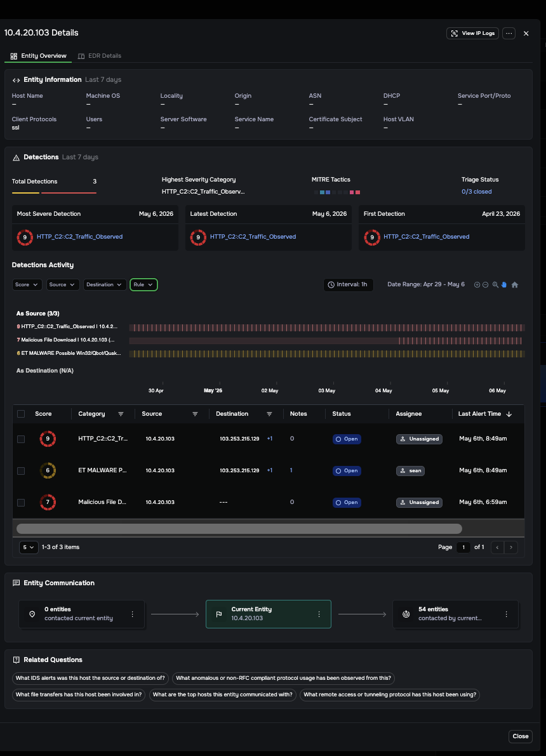
Task: Open the three-dot more options menu in header
Action: pos(509,33)
